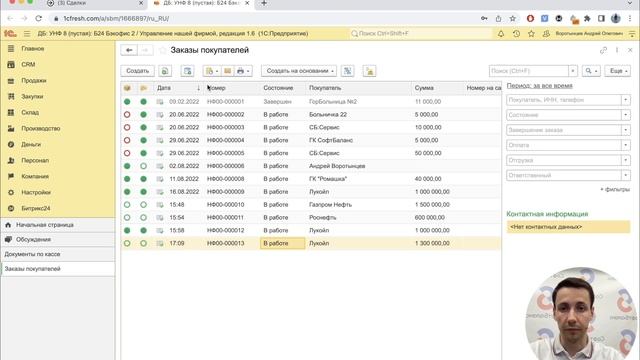The image size is (640, 360).
Task: Open a new browser tab
Action: [x=264, y=3]
